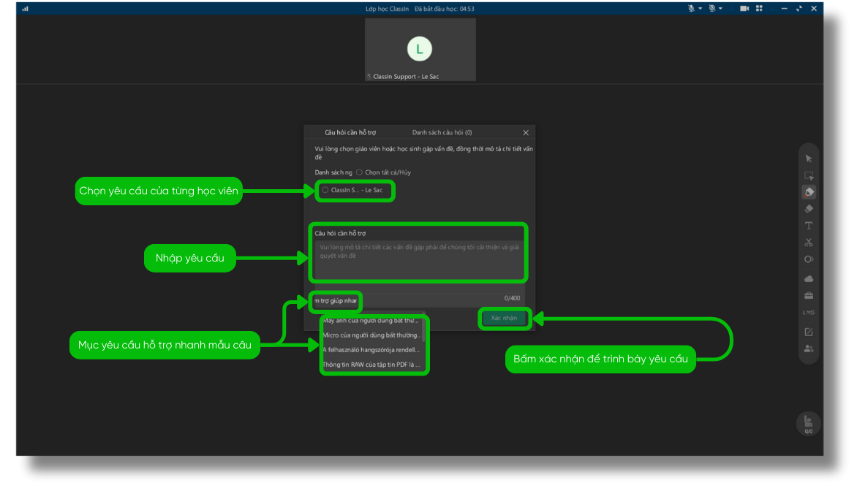This screenshot has height=488, width=868.
Task: Select the pointer cursor tool
Action: (808, 159)
